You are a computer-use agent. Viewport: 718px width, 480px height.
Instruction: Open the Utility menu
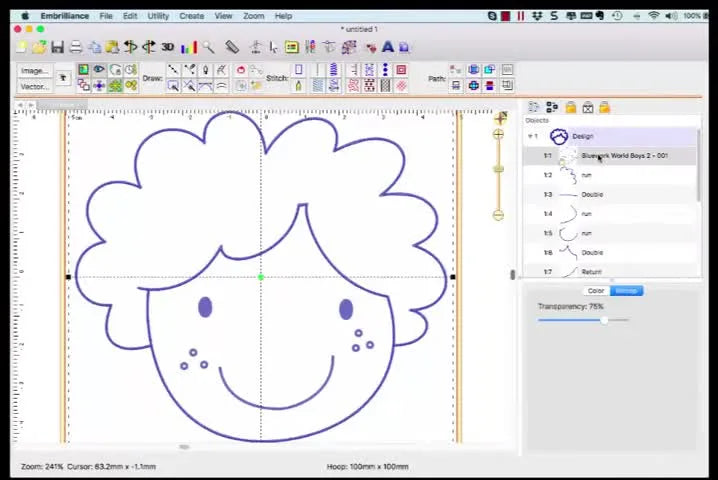pyautogui.click(x=158, y=16)
